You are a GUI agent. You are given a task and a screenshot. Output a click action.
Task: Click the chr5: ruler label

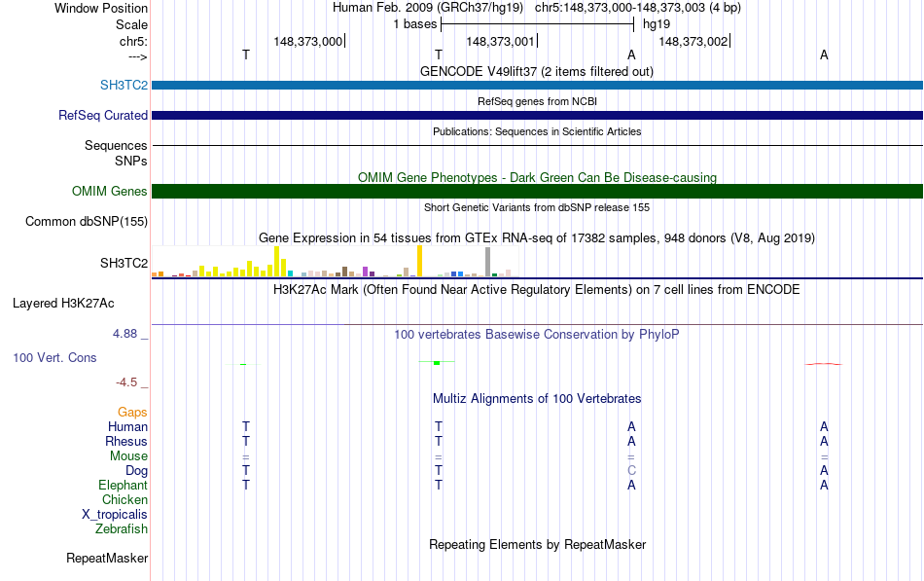point(133,41)
